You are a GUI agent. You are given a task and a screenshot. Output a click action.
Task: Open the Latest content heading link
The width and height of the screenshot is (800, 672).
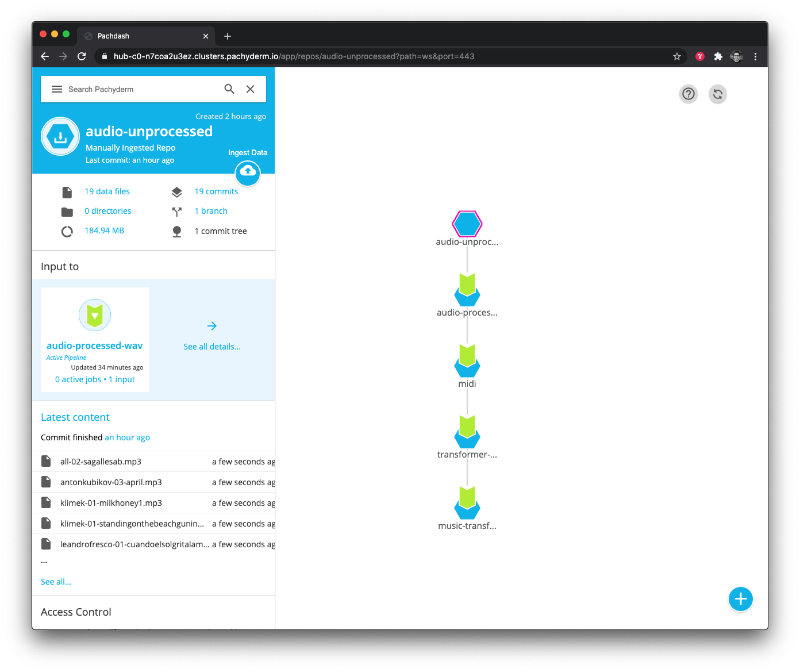[x=75, y=417]
